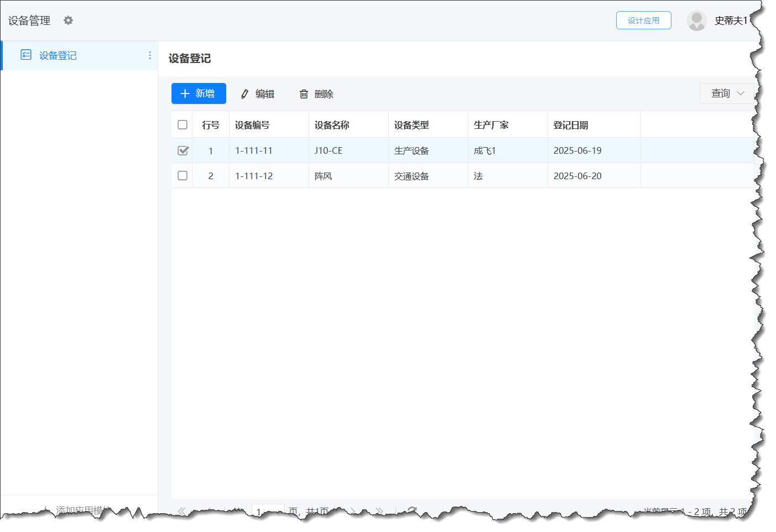The image size is (776, 532).
Task: Toggle the select-all checkbox in the table header
Action: 181,124
